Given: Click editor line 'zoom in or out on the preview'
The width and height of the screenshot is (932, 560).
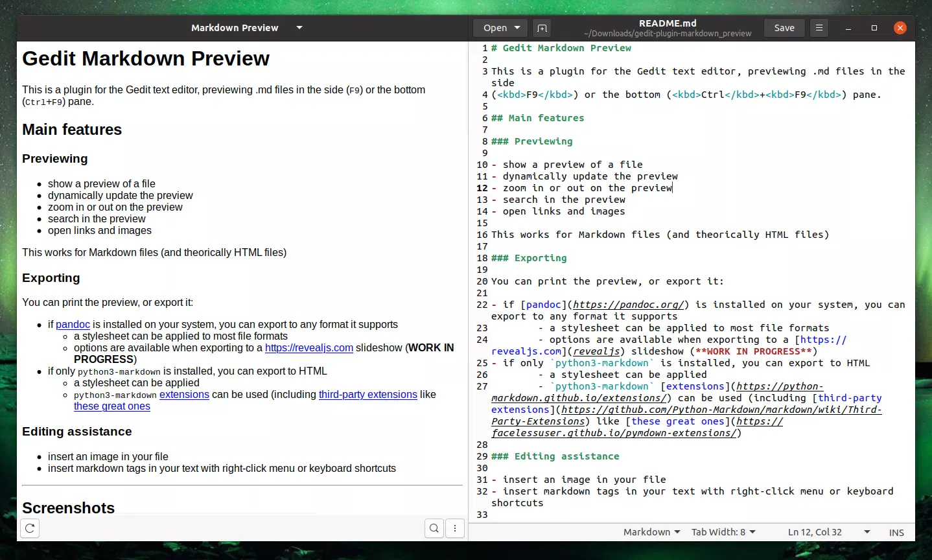Looking at the screenshot, I should pyautogui.click(x=588, y=188).
